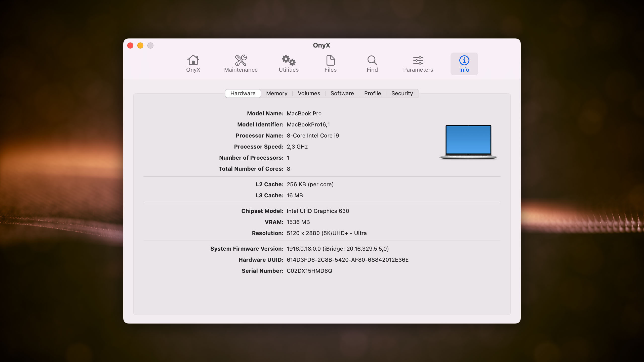Minimize the OnyX window
644x362 pixels.
[x=140, y=46]
